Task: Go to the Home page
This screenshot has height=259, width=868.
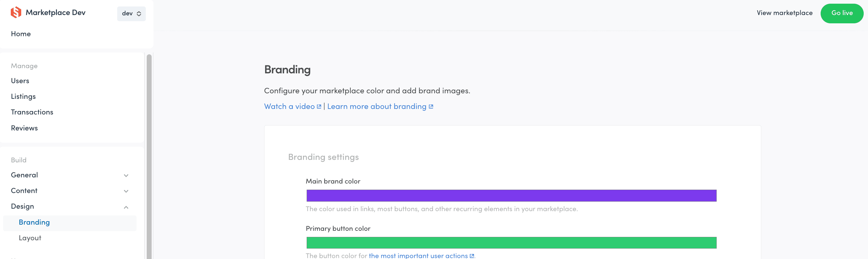Action: coord(21,34)
